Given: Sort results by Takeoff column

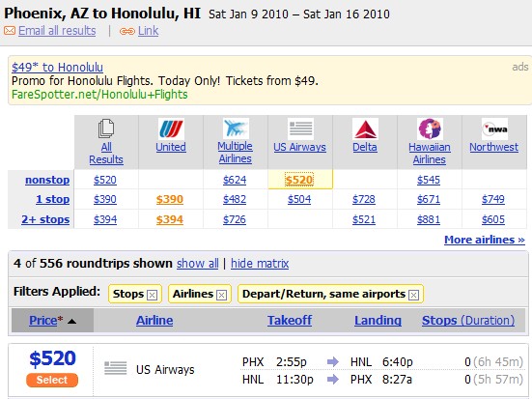Looking at the screenshot, I should pyautogui.click(x=290, y=320).
